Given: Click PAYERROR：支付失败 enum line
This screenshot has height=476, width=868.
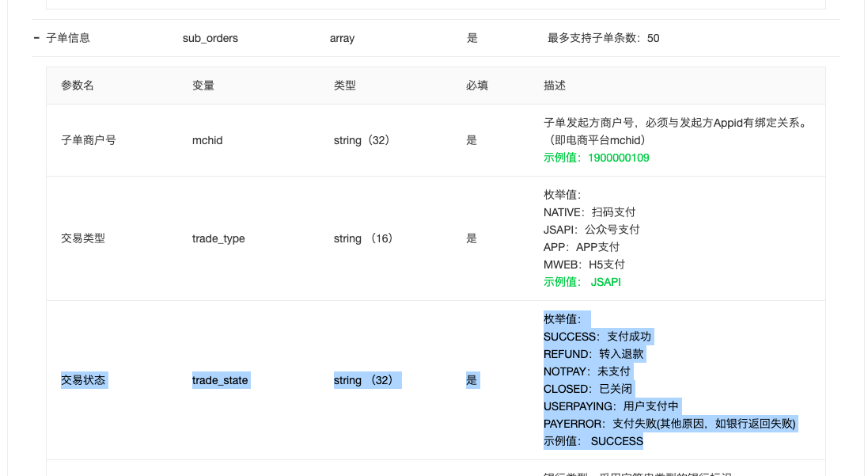Looking at the screenshot, I should coord(670,424).
